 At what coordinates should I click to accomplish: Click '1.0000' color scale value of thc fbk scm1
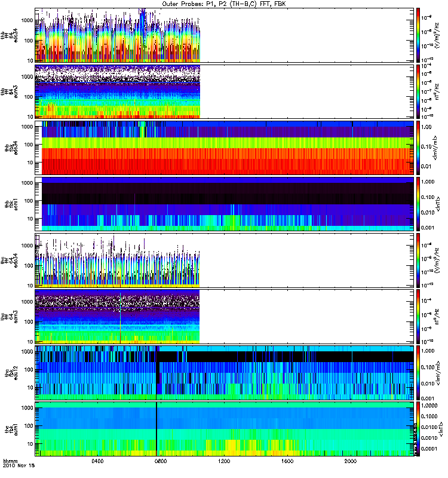coord(429,406)
